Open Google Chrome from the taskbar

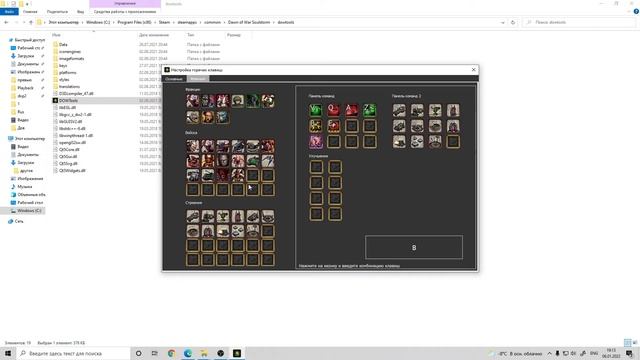coord(171,353)
